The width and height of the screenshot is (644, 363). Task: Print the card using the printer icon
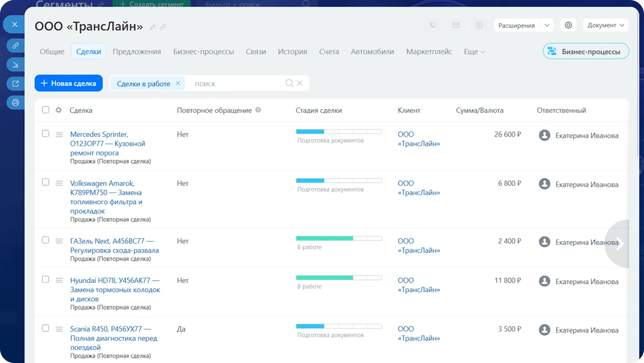(15, 103)
